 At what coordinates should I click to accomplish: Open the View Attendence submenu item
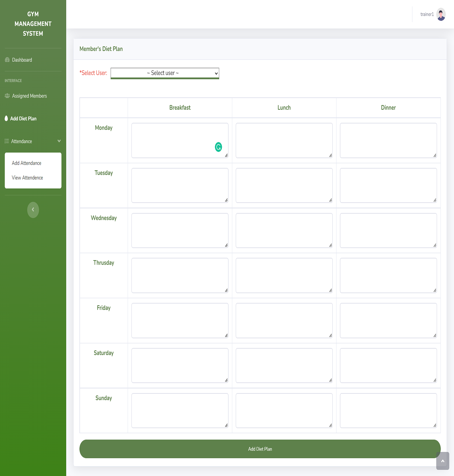pyautogui.click(x=27, y=178)
